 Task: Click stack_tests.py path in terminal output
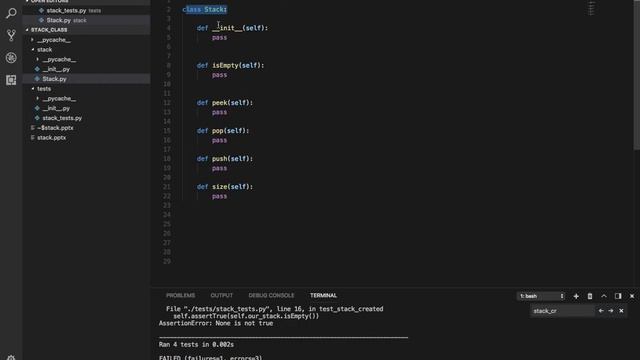[x=228, y=309]
